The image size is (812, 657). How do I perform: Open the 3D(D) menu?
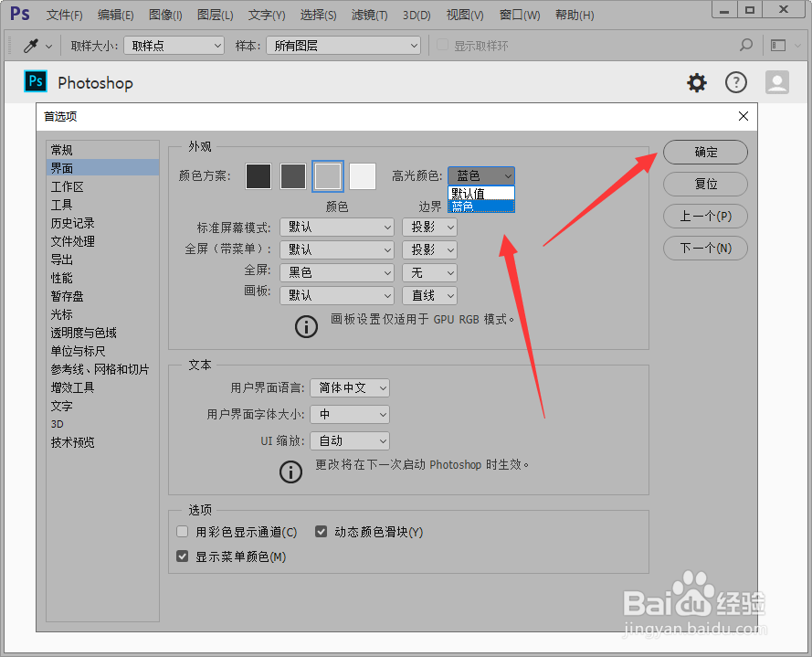pos(417,15)
